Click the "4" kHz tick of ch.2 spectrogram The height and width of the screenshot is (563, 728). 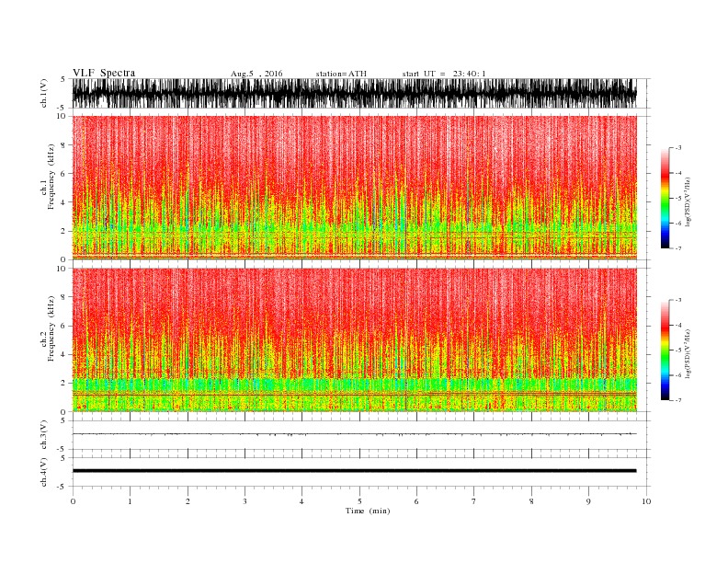pos(63,355)
